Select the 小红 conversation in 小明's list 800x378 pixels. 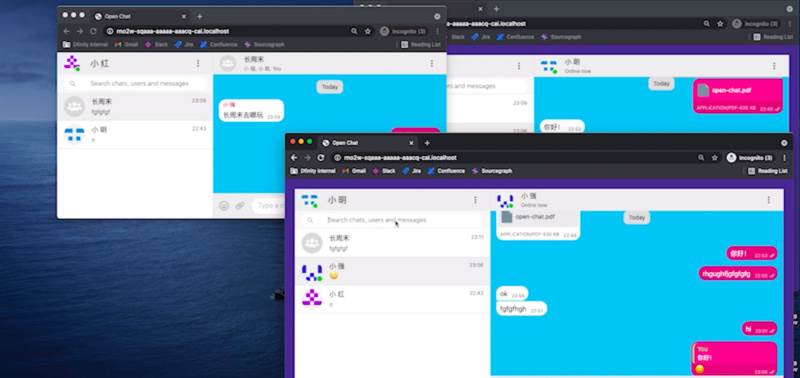pos(392,299)
